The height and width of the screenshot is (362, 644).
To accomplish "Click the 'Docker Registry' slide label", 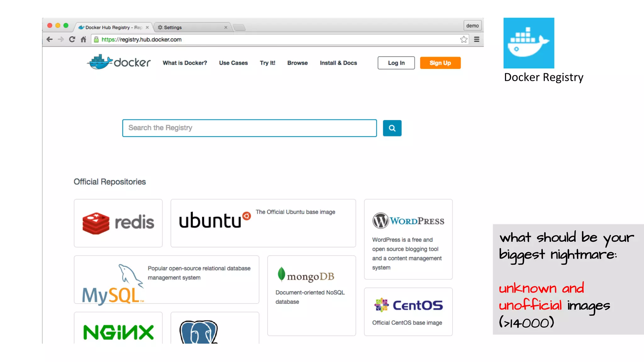I will click(544, 77).
